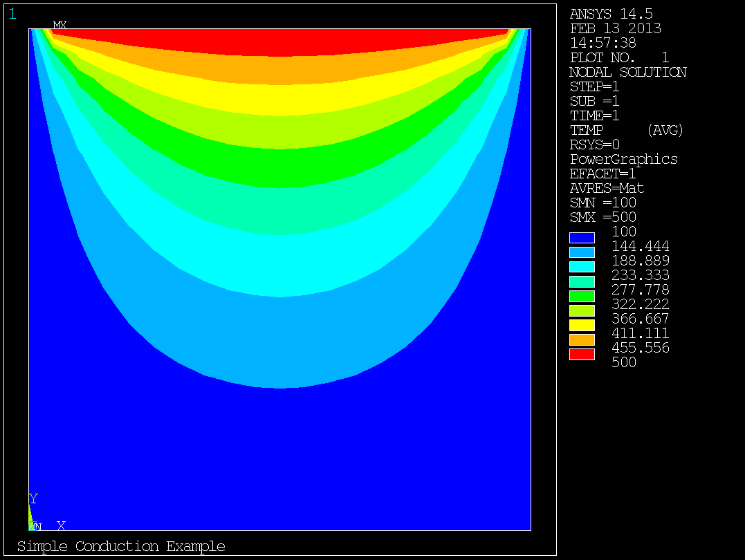Click the MN minimum marker near origin
745x560 pixels.
[36, 527]
